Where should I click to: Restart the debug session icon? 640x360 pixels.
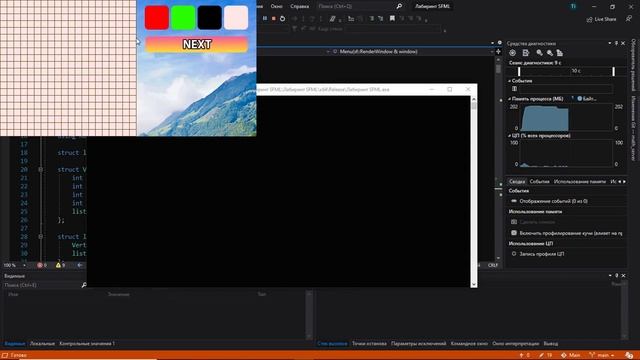coord(282,18)
